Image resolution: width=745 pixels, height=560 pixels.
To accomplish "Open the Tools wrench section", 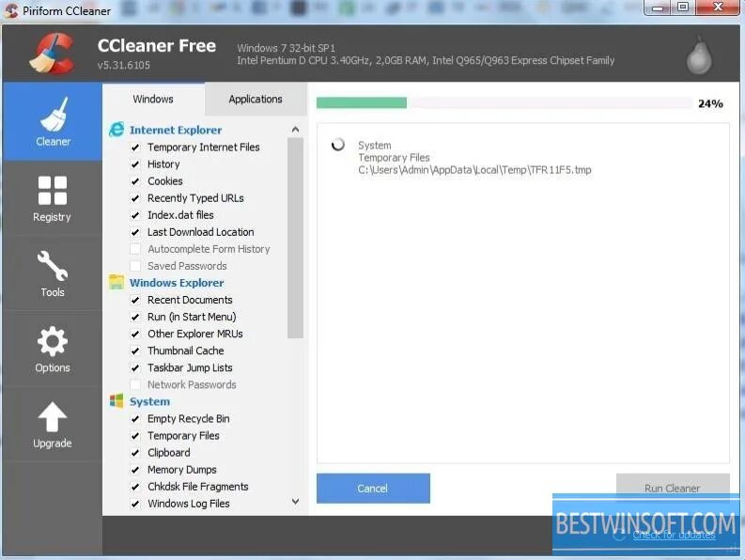I will pyautogui.click(x=53, y=273).
